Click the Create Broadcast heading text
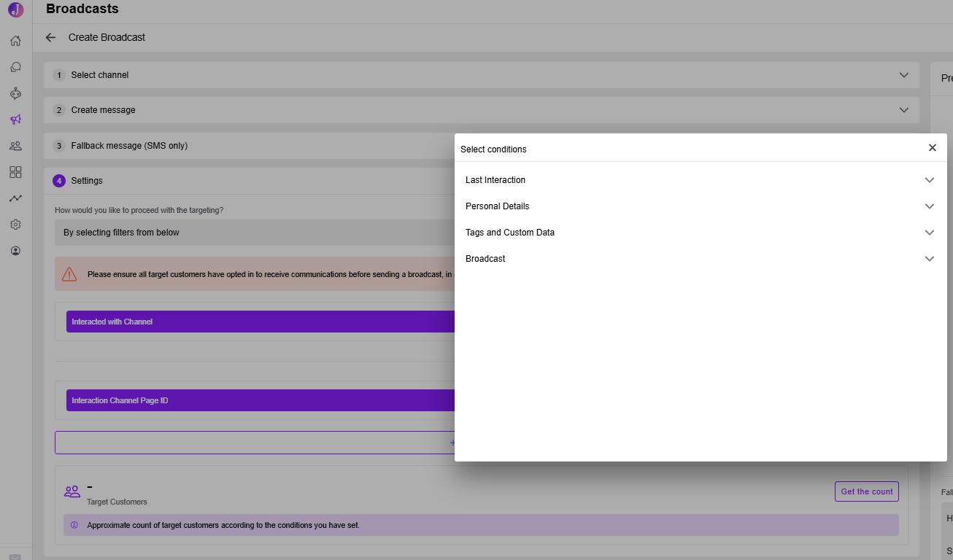 107,37
